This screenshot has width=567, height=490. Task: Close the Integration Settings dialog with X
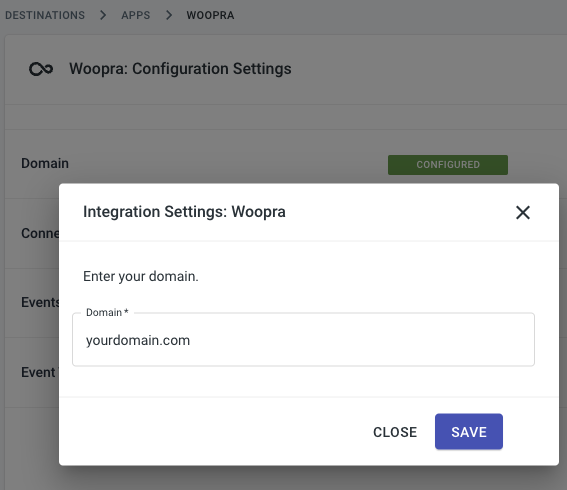523,212
